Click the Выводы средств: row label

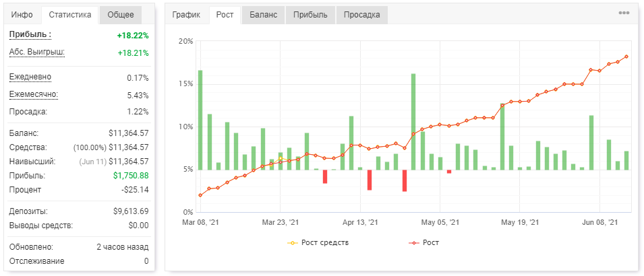41,226
